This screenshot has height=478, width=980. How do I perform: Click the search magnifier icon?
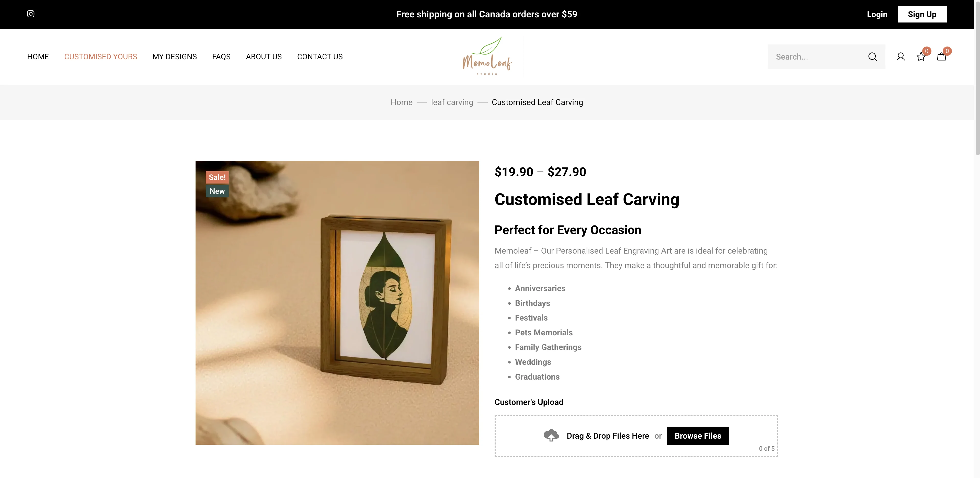click(x=872, y=57)
